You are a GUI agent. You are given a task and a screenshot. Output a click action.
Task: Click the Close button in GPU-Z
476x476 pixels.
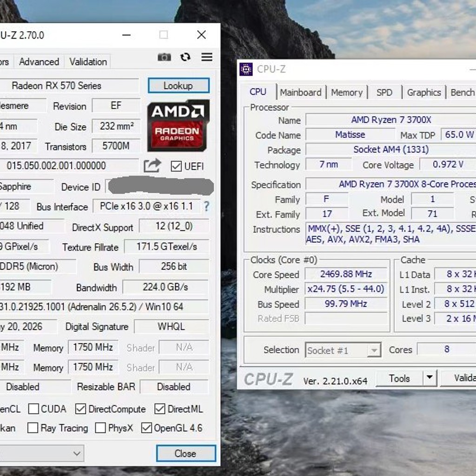coord(186,453)
